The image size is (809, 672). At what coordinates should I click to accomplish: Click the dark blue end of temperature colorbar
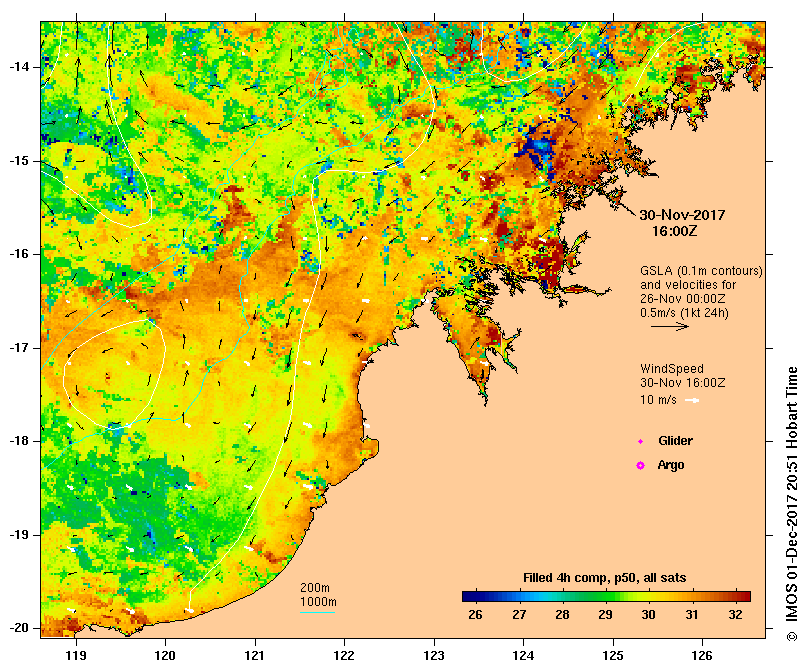(468, 597)
